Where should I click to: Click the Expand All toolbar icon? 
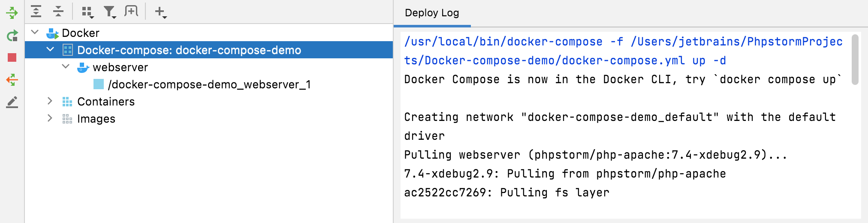click(x=36, y=12)
